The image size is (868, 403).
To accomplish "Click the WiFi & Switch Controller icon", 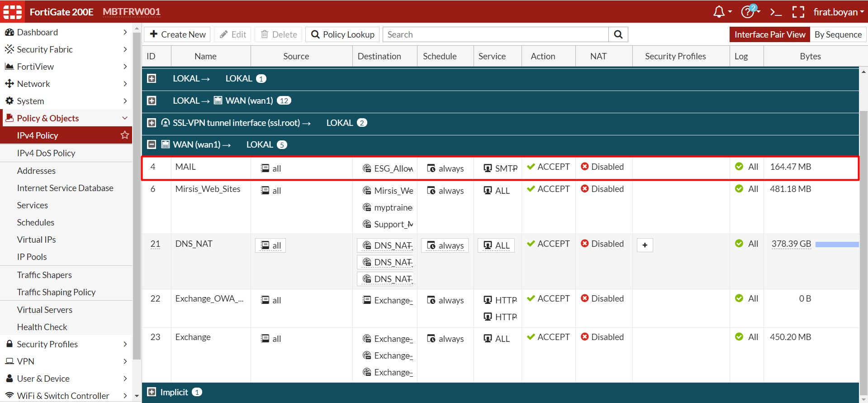I will click(x=9, y=395).
